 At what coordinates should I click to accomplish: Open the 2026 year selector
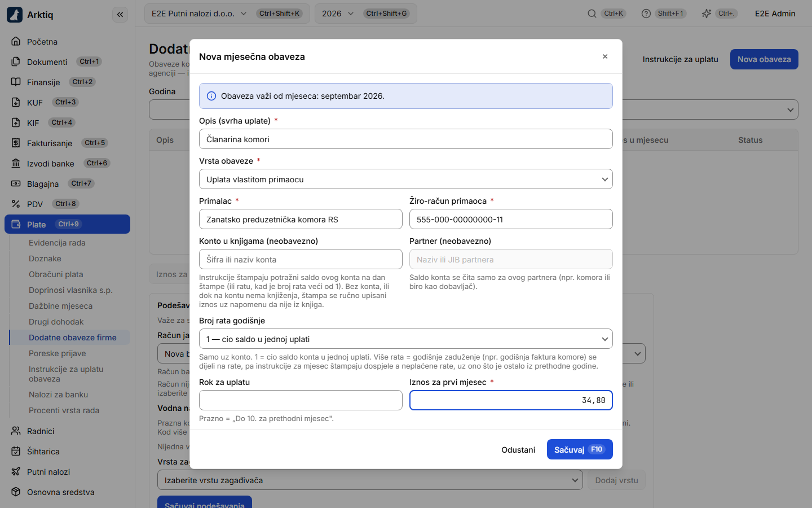point(366,14)
